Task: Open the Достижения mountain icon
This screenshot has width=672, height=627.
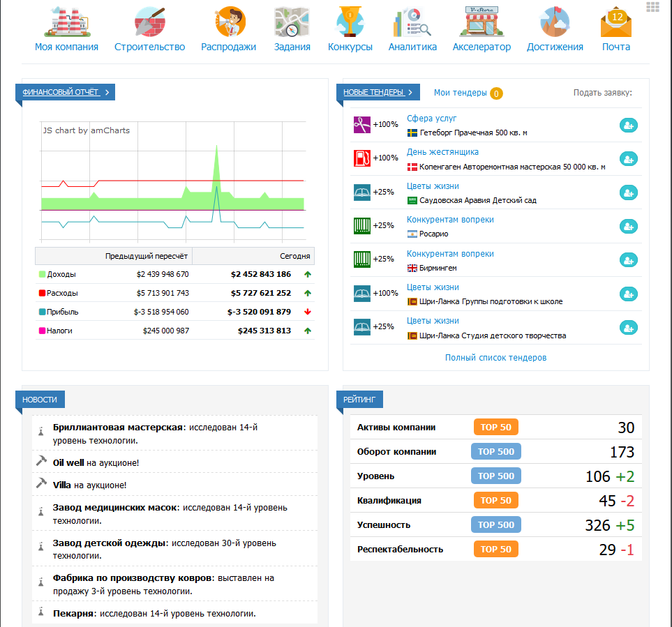Action: 555,22
